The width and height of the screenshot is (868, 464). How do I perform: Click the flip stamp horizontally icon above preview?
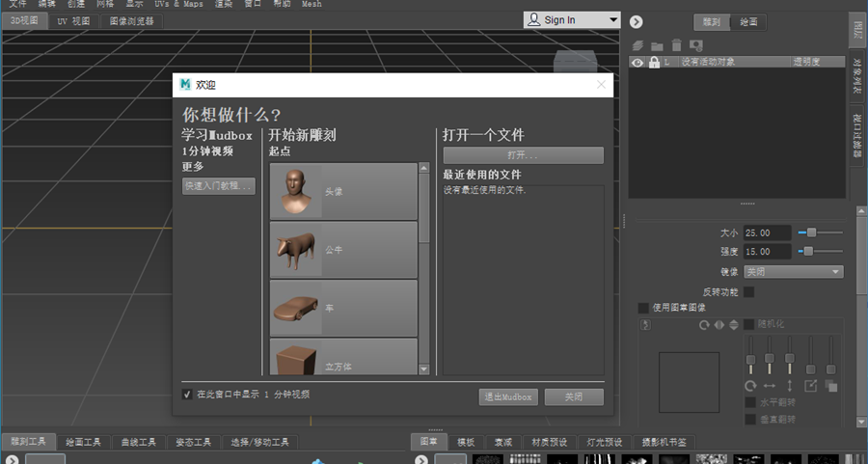click(719, 325)
